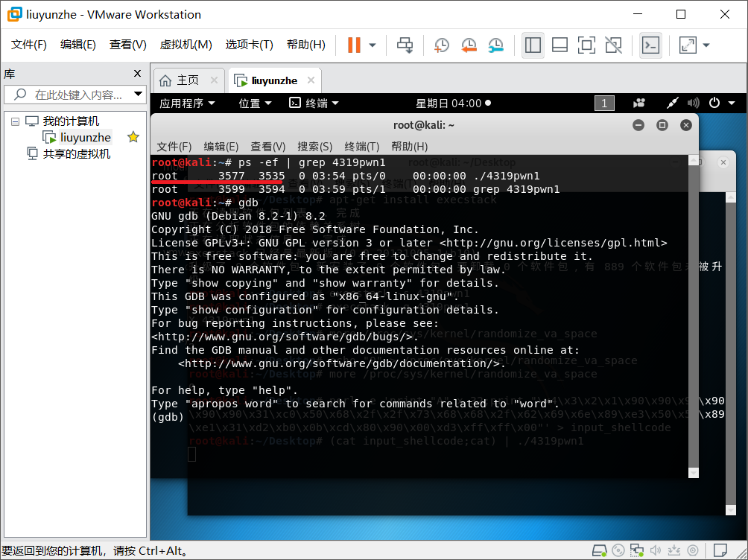Close the liuyunzhe tab
This screenshot has width=748, height=560.
[x=311, y=80]
